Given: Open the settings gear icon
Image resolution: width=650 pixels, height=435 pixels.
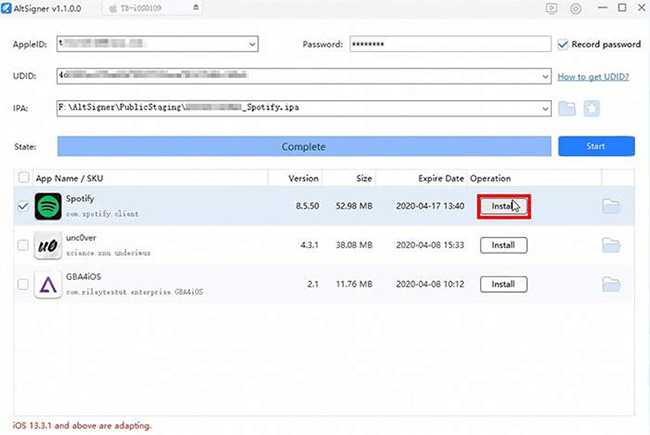Looking at the screenshot, I should (575, 9).
